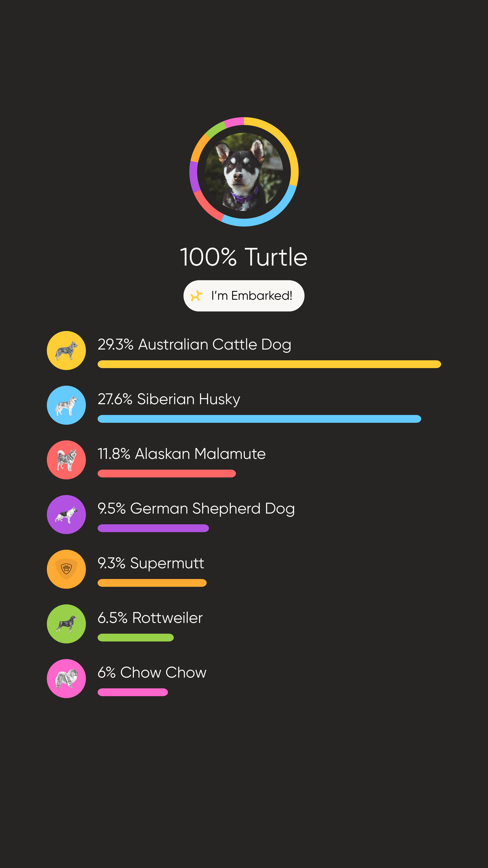Click the 6% Chow Chow text
This screenshot has height=868, width=488.
tap(152, 672)
